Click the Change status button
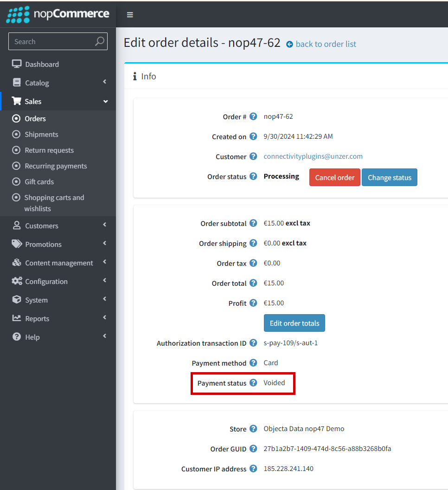448x490 pixels. coord(389,177)
